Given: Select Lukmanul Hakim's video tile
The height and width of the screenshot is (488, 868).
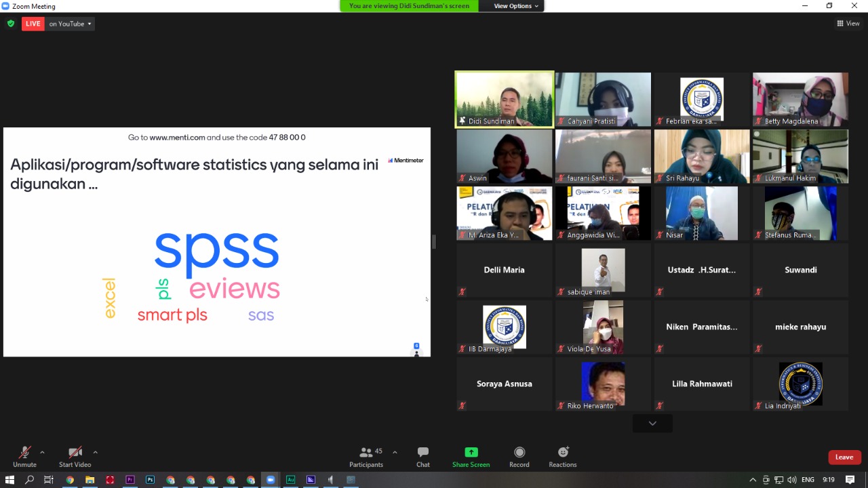Looking at the screenshot, I should point(800,157).
